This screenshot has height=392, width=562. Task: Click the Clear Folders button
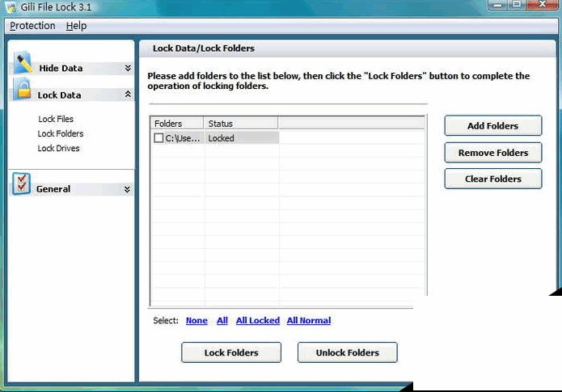point(492,179)
